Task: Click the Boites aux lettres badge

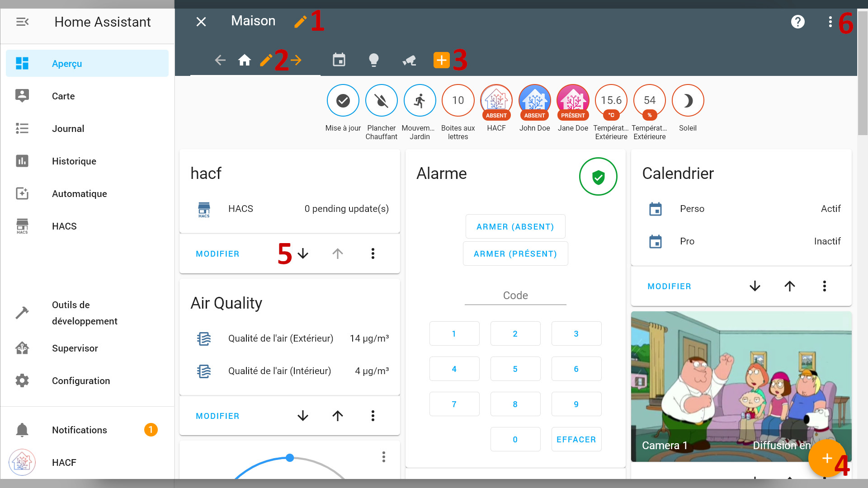Action: (458, 100)
